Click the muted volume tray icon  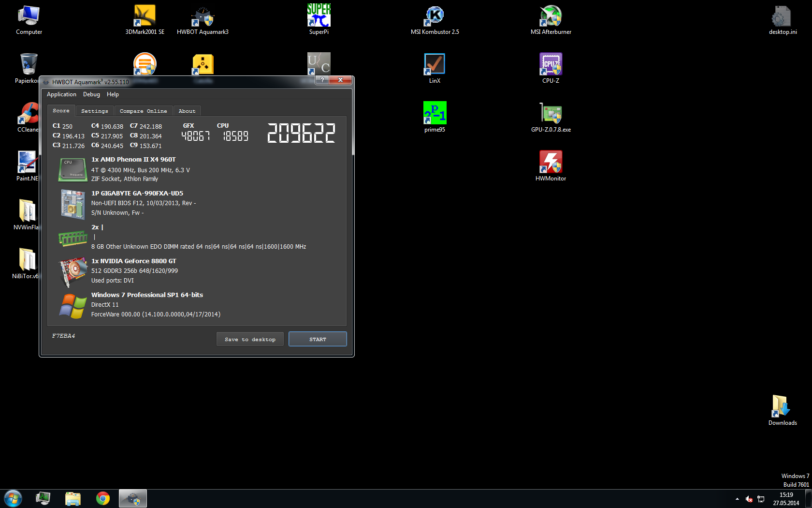tap(749, 499)
